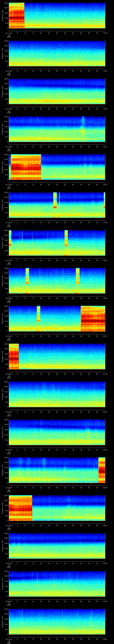The height and width of the screenshot is (644, 114).
Task: Click the Frequency (Hz) axis label of top spectrogram
Action: pos(3,16)
